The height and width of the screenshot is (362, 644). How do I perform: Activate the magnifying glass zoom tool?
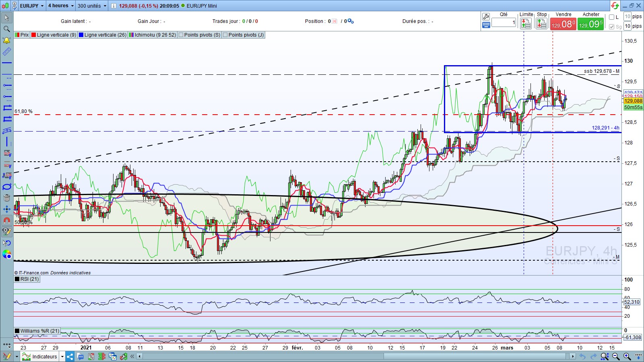coord(7,29)
